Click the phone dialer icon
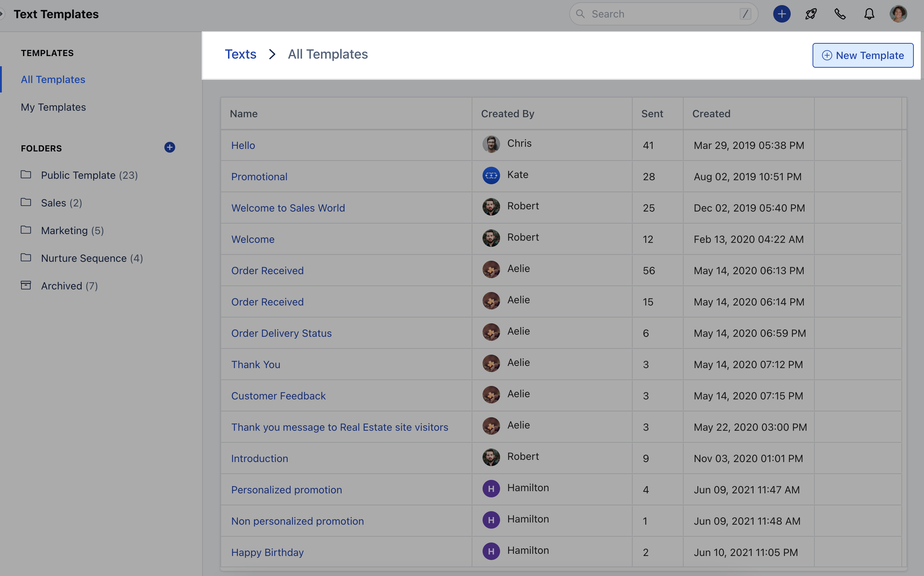This screenshot has width=924, height=576. [x=840, y=14]
